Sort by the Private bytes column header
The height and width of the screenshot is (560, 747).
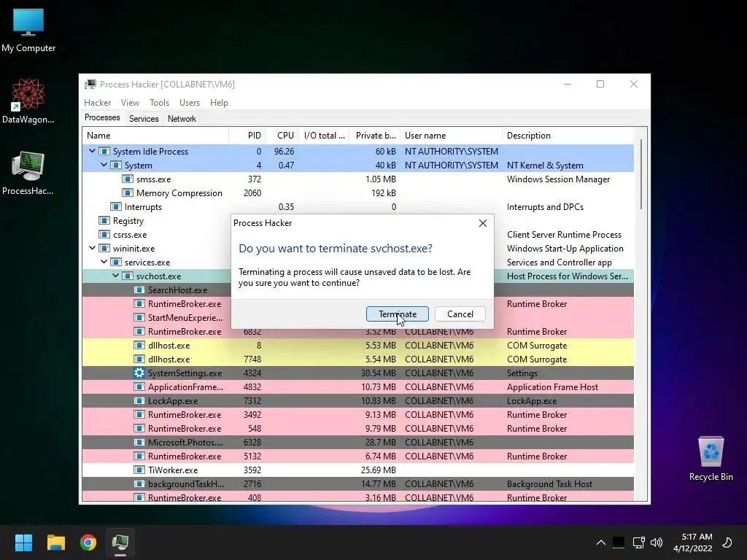[x=375, y=136]
